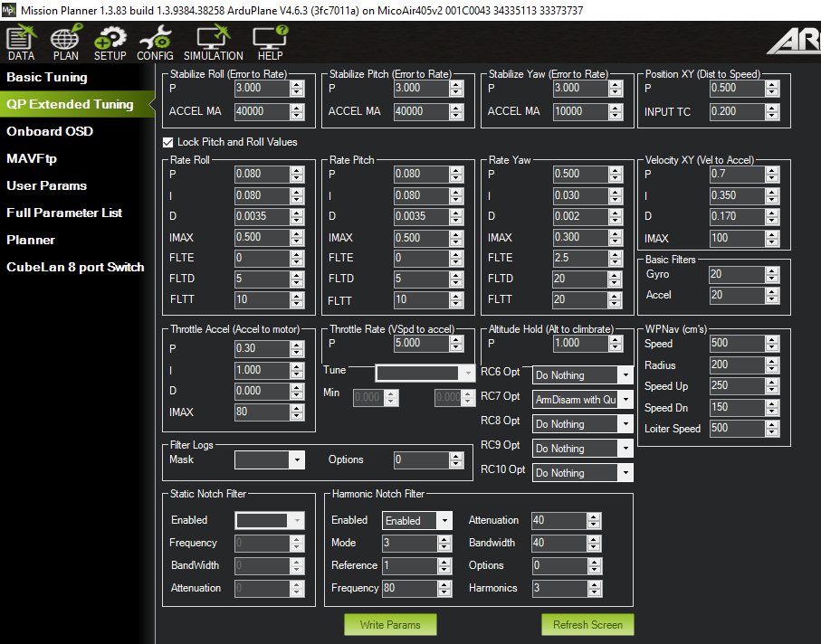Open the PLAN flight planner screen

coord(65,43)
